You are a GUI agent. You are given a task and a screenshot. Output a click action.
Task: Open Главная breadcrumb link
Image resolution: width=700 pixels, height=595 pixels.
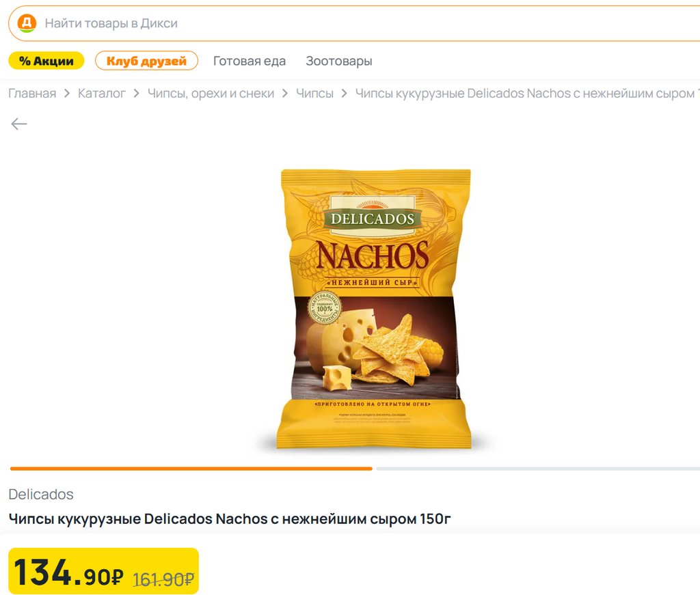[x=32, y=94]
